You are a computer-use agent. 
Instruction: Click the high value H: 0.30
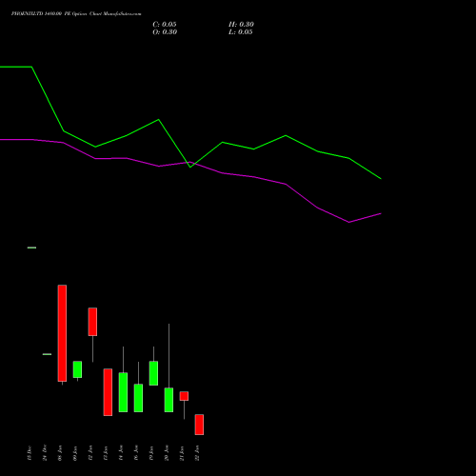tap(241, 25)
